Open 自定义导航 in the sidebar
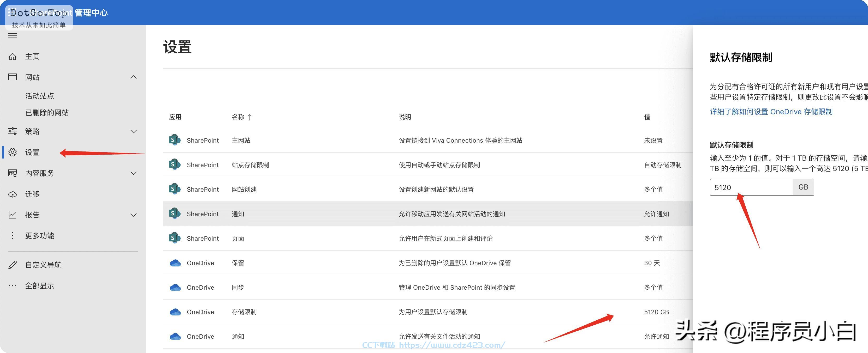868x353 pixels. tap(44, 265)
